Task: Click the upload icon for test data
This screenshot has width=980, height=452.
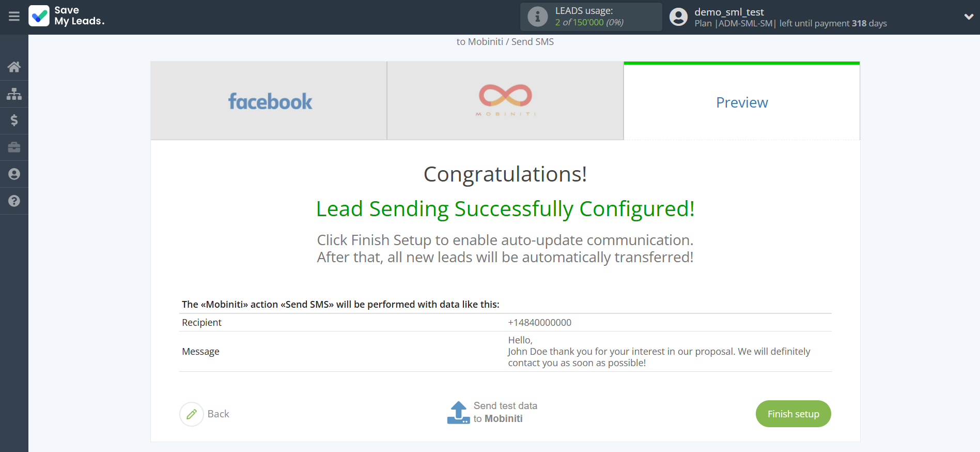Action: coord(458,412)
